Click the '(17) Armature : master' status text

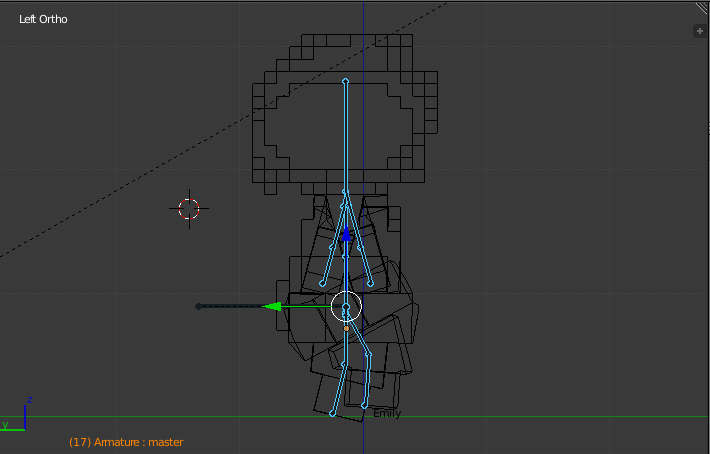click(x=126, y=442)
